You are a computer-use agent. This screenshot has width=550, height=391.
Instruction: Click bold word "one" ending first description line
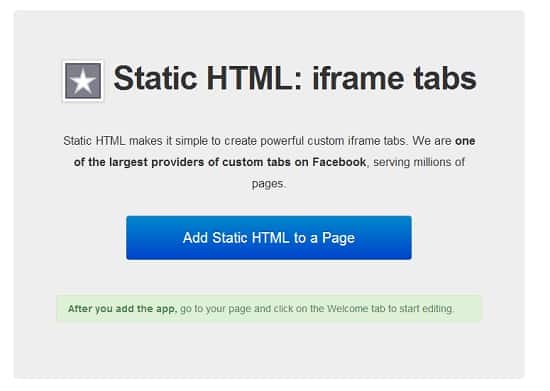465,141
